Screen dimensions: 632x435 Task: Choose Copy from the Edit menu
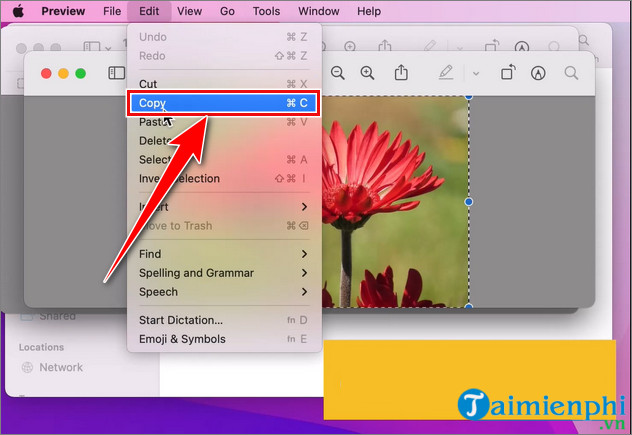(224, 103)
